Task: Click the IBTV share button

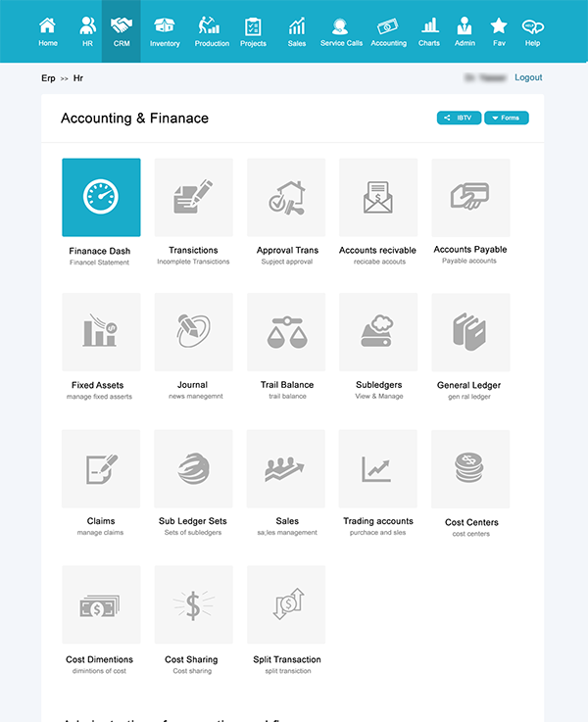Action: (459, 119)
